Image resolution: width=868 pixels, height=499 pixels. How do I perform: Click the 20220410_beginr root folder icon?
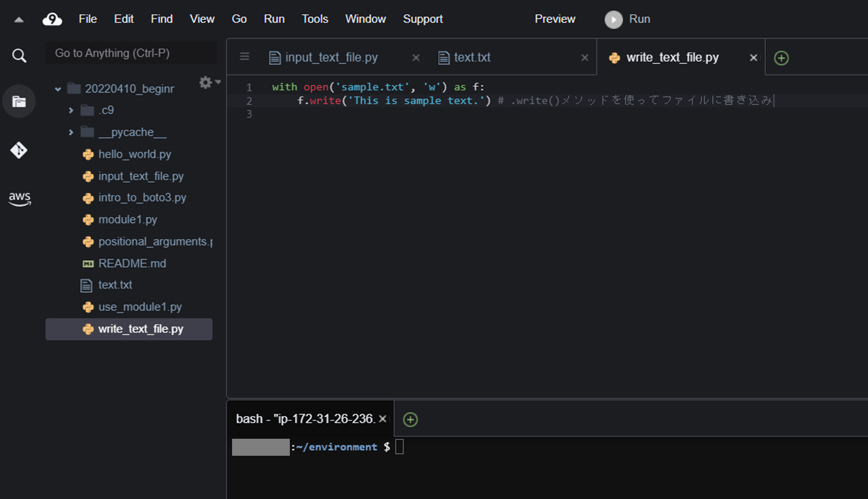(74, 88)
